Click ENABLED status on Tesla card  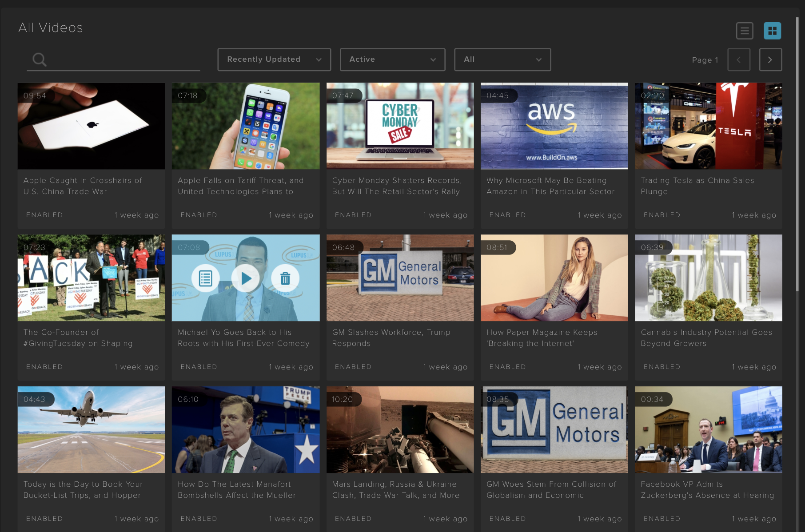662,215
